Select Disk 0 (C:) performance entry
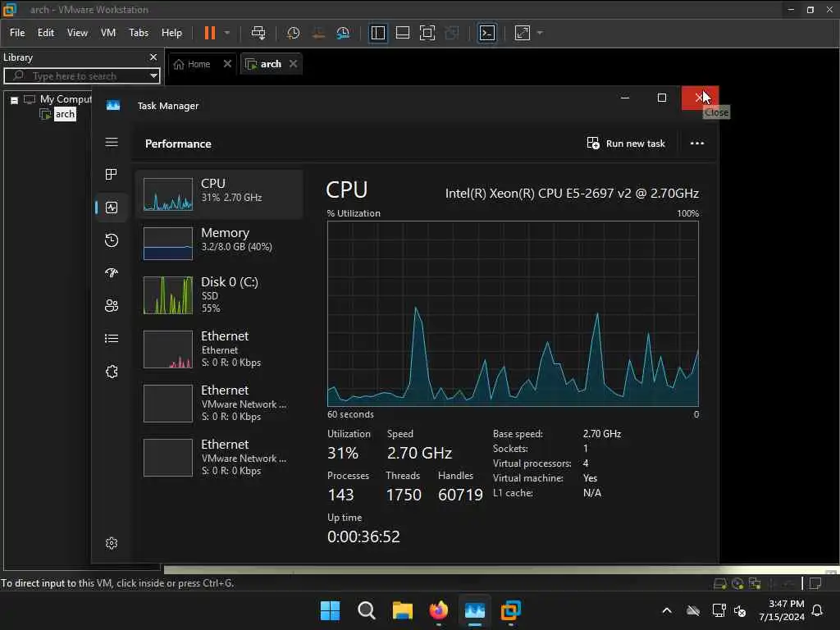This screenshot has height=630, width=840. pyautogui.click(x=219, y=295)
